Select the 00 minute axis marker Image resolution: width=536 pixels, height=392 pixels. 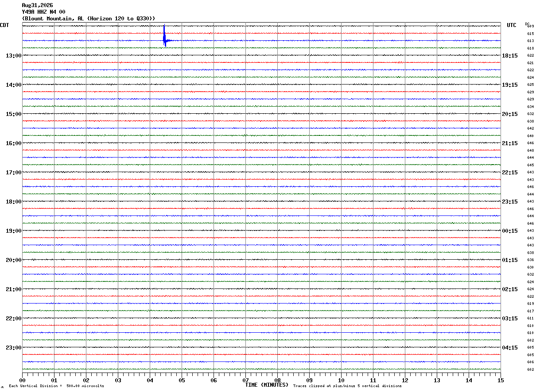pos(23,380)
